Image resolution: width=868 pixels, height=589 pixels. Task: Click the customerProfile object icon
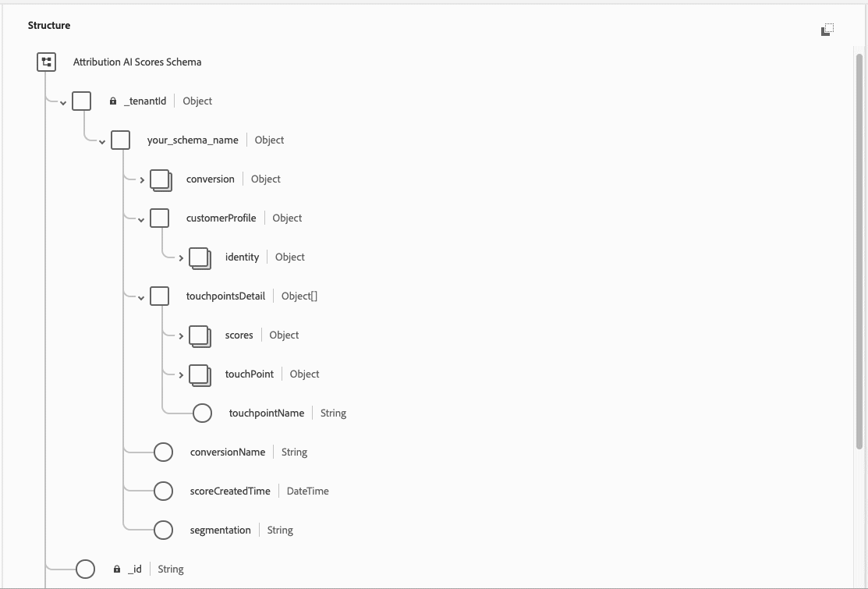[x=159, y=218]
